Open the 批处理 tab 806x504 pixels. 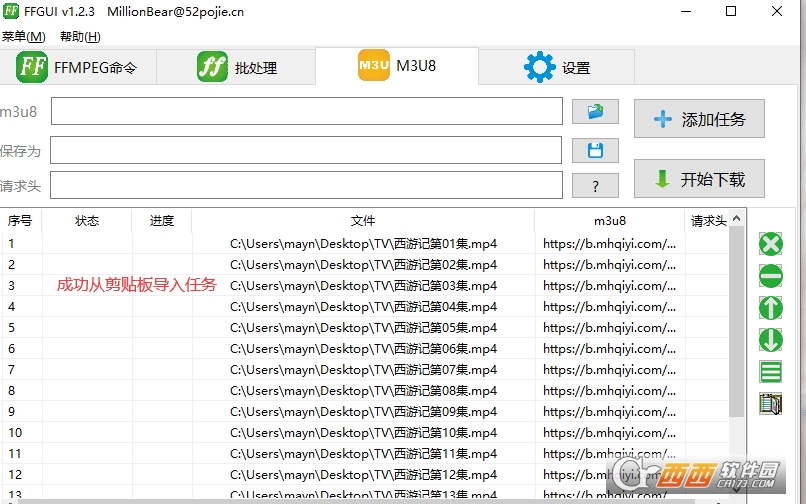(x=236, y=67)
